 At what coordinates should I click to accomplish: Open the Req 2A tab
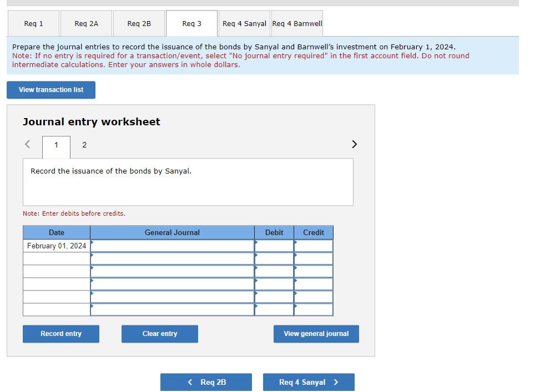point(86,23)
